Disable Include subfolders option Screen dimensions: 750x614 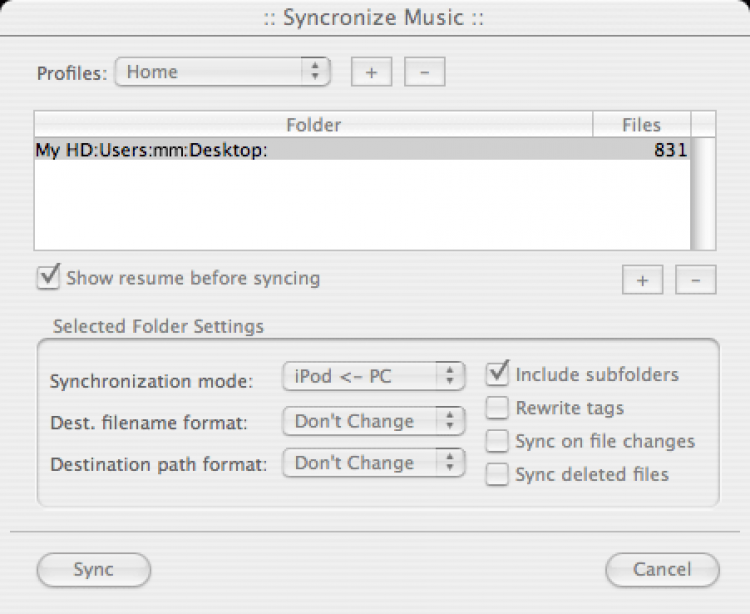tap(497, 375)
